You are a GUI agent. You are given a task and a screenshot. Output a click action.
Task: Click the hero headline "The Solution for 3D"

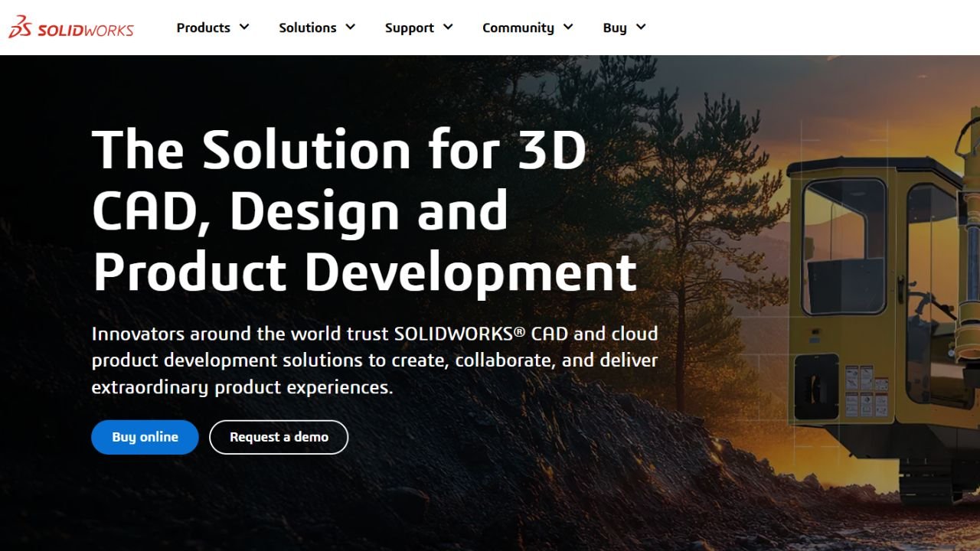tap(339, 150)
